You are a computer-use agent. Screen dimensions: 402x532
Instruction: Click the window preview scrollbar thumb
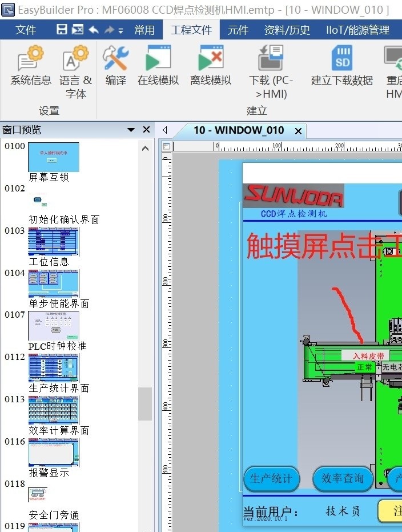145,404
